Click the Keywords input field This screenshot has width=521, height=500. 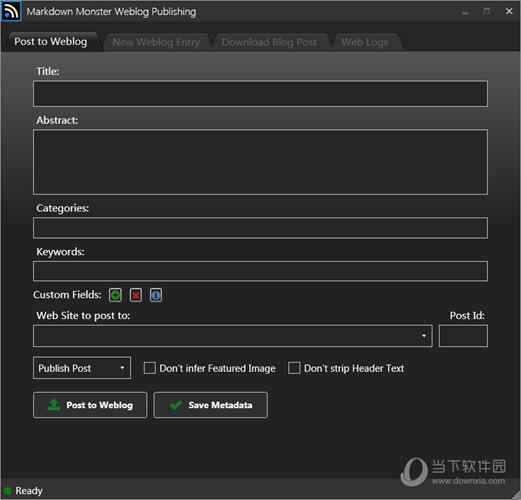[260, 271]
